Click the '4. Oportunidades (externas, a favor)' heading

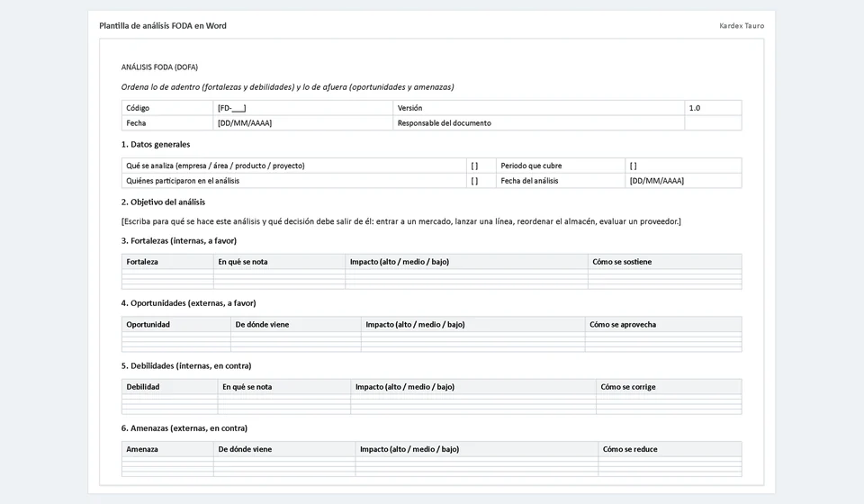[188, 303]
